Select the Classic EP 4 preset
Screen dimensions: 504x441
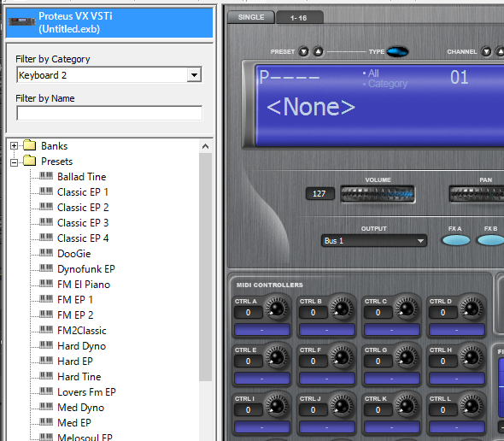click(x=83, y=238)
